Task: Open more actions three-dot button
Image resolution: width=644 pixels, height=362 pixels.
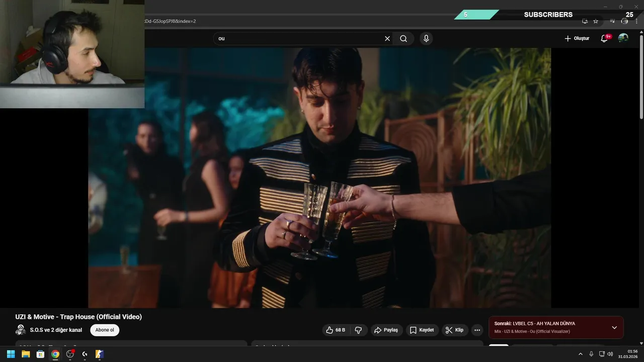Action: point(477,330)
